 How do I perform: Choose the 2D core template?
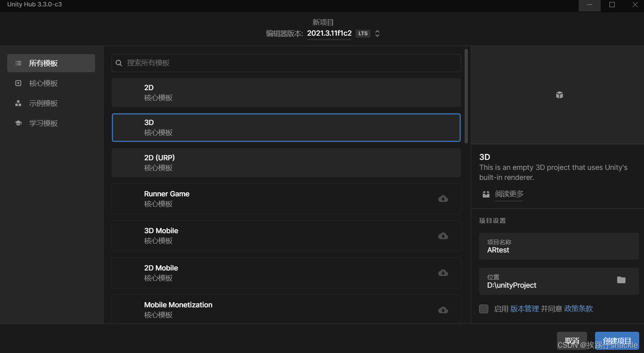click(286, 93)
